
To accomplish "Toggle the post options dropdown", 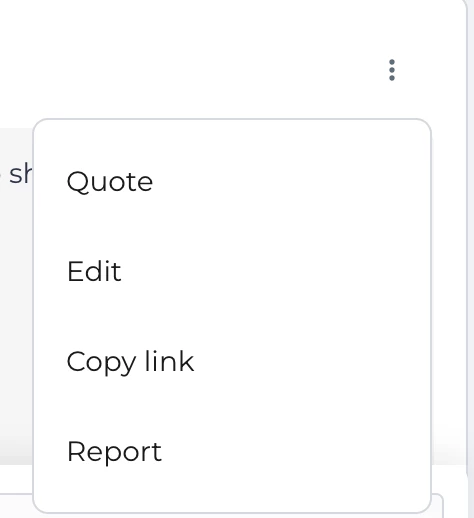I will coord(392,70).
